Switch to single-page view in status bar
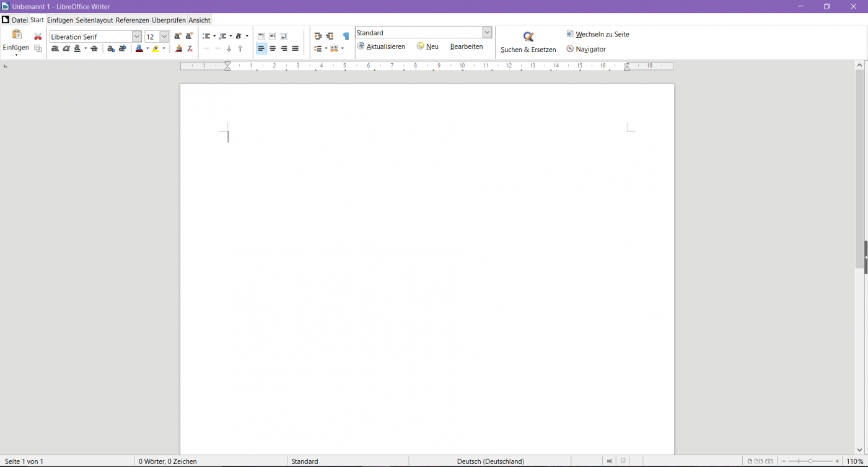This screenshot has width=868, height=467. [750, 461]
